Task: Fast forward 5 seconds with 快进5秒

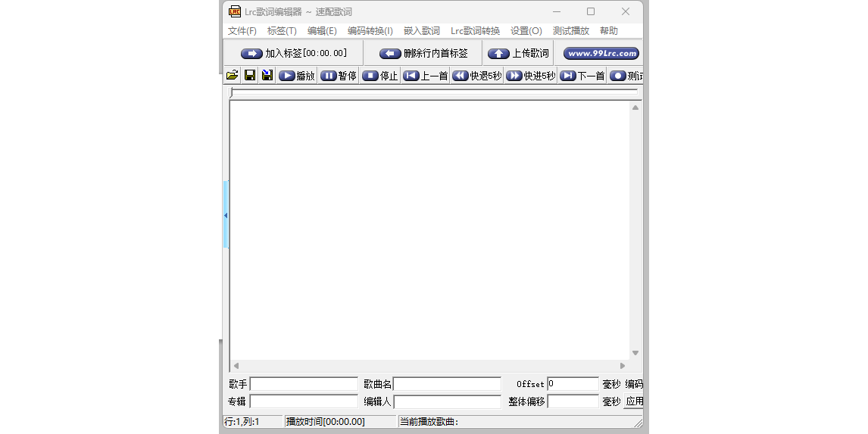Action: (x=531, y=76)
